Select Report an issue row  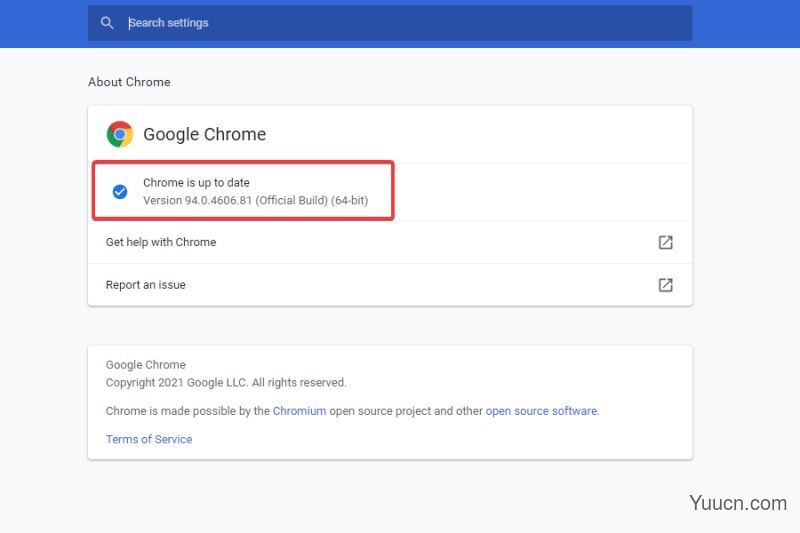tap(390, 285)
